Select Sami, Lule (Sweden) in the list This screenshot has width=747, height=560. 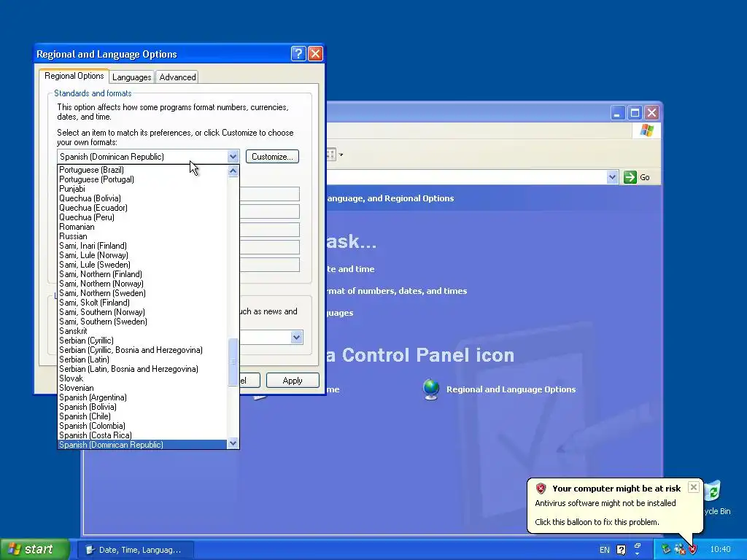point(142,265)
